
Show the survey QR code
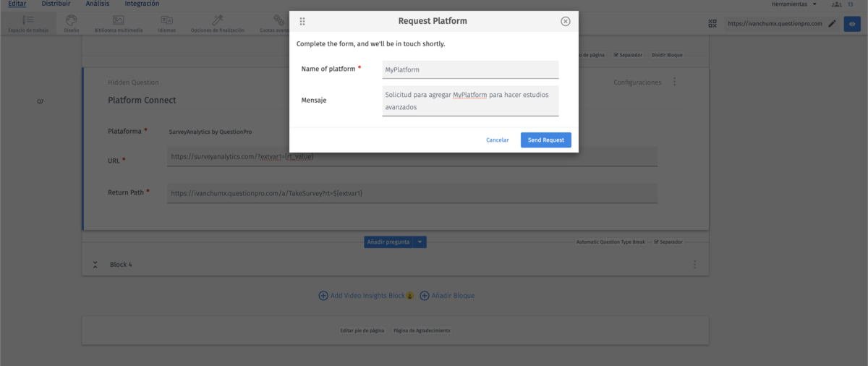pyautogui.click(x=713, y=24)
